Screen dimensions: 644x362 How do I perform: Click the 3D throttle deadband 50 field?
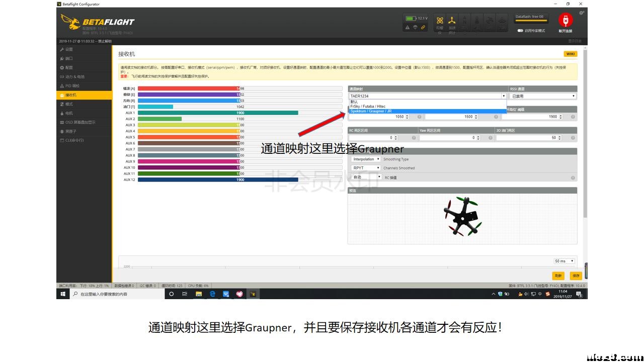point(529,137)
